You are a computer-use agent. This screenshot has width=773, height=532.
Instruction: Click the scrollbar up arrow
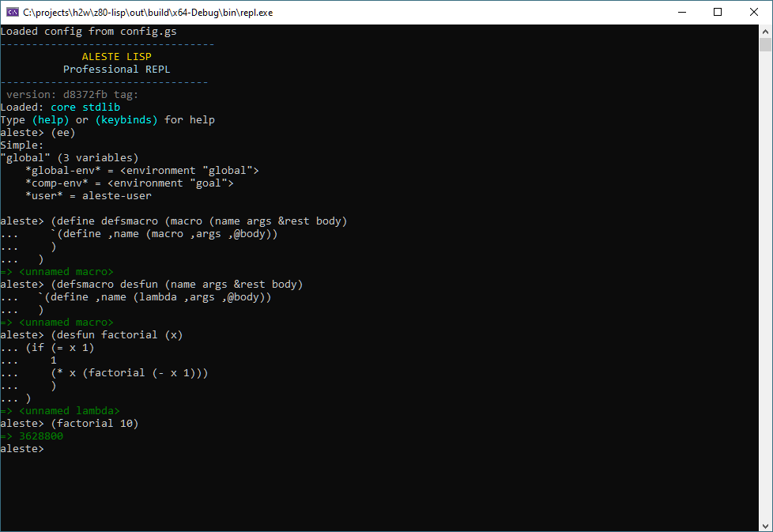[765, 31]
